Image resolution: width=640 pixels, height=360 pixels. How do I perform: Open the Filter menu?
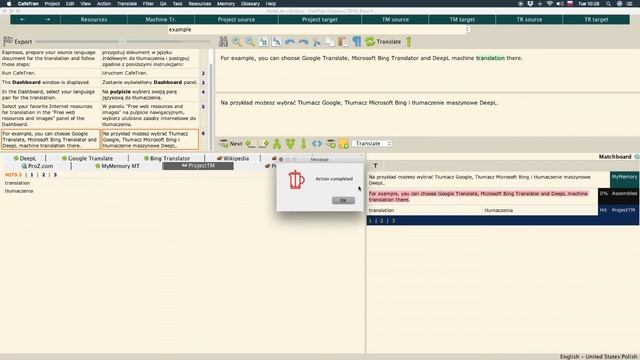point(148,4)
